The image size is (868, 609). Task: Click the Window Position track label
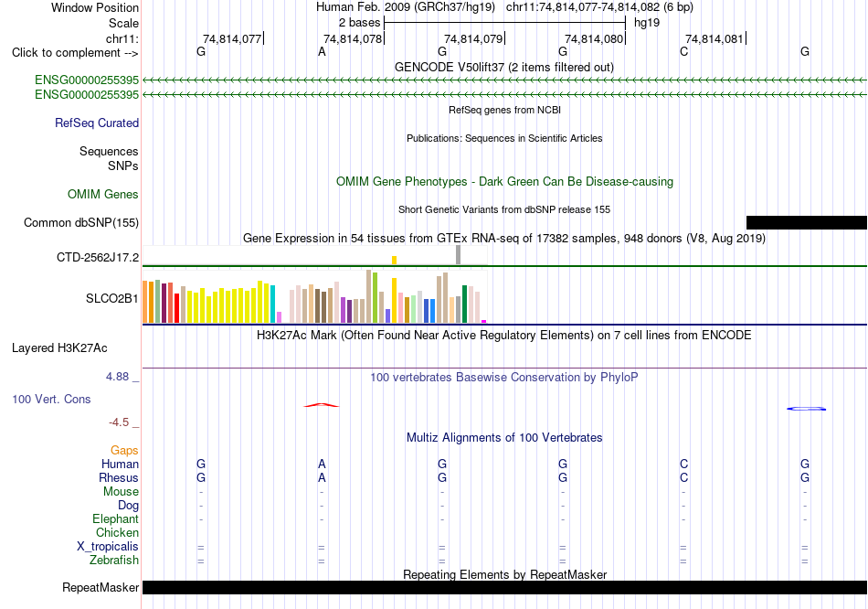[95, 7]
